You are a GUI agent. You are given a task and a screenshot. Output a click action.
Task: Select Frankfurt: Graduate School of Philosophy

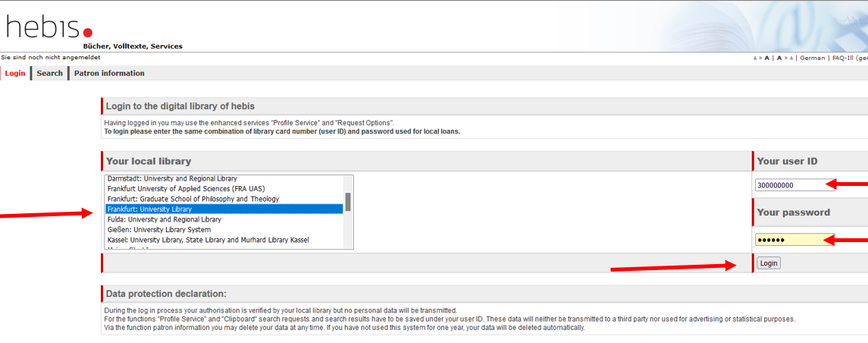224,198
